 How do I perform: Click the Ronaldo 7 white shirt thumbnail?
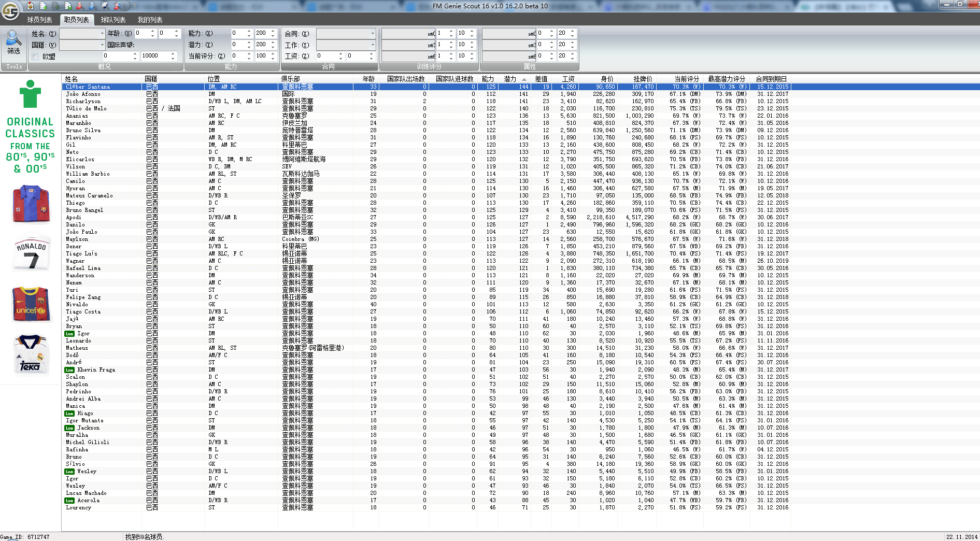[x=31, y=254]
